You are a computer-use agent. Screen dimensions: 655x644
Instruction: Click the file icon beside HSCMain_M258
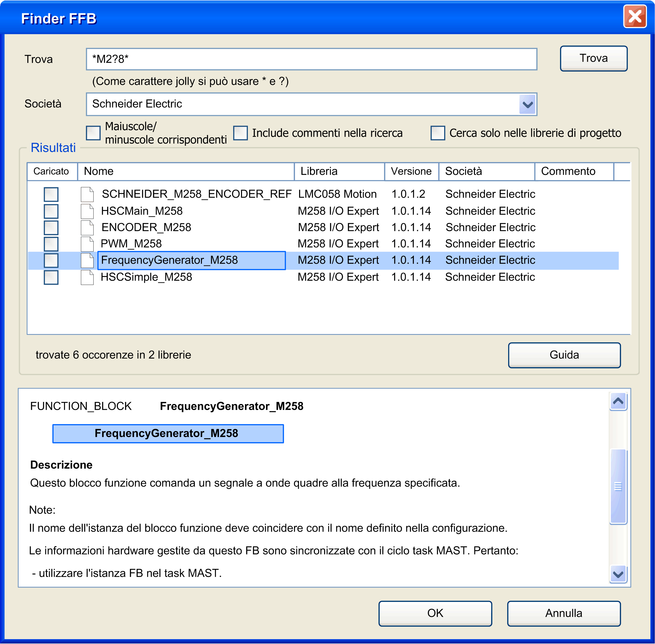click(87, 211)
